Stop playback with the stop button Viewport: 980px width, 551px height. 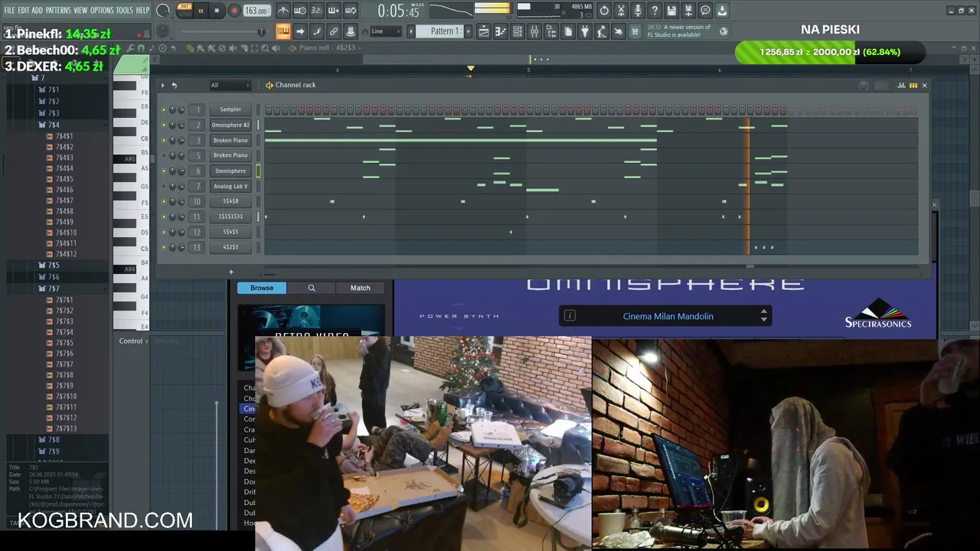point(217,11)
